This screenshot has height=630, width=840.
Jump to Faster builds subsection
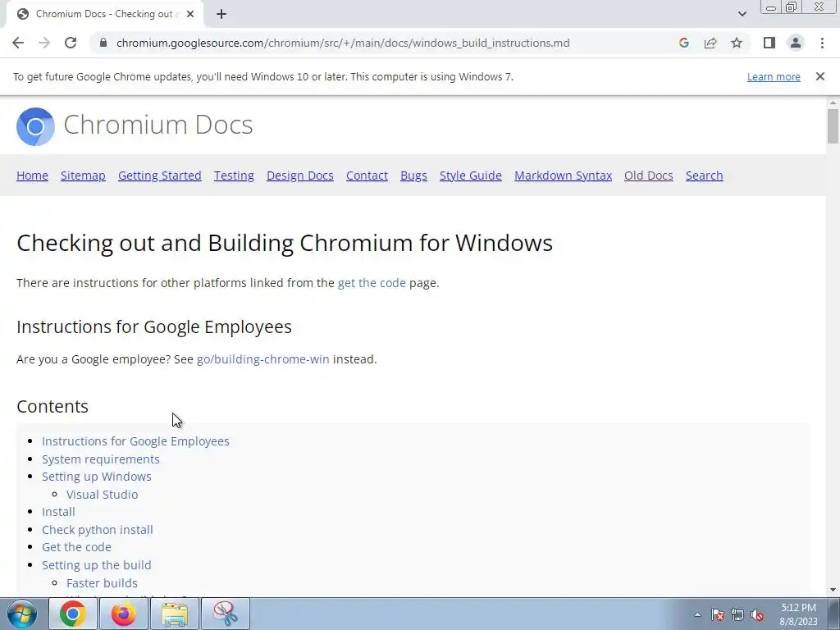pyautogui.click(x=102, y=583)
